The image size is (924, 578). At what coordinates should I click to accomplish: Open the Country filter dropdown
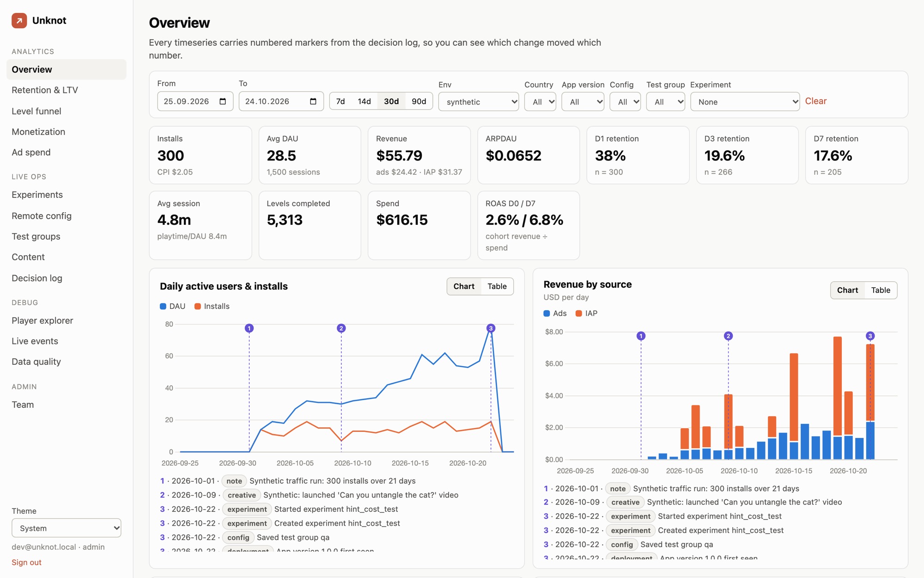point(540,102)
